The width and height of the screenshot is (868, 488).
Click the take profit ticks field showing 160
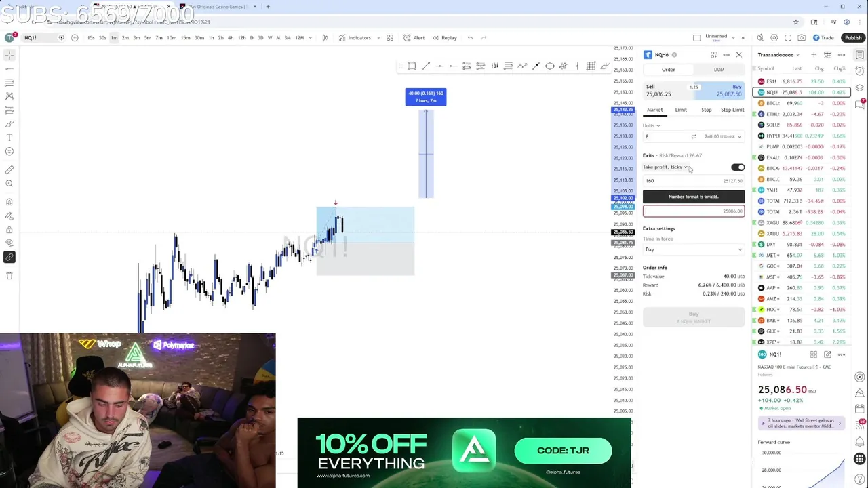[693, 181]
